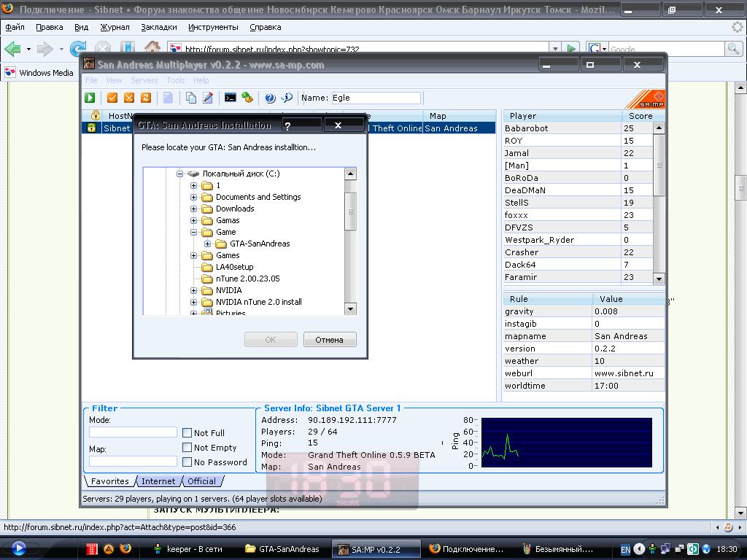This screenshot has width=747, height=560.
Task: Expand the Games folder node
Action: click(x=193, y=255)
